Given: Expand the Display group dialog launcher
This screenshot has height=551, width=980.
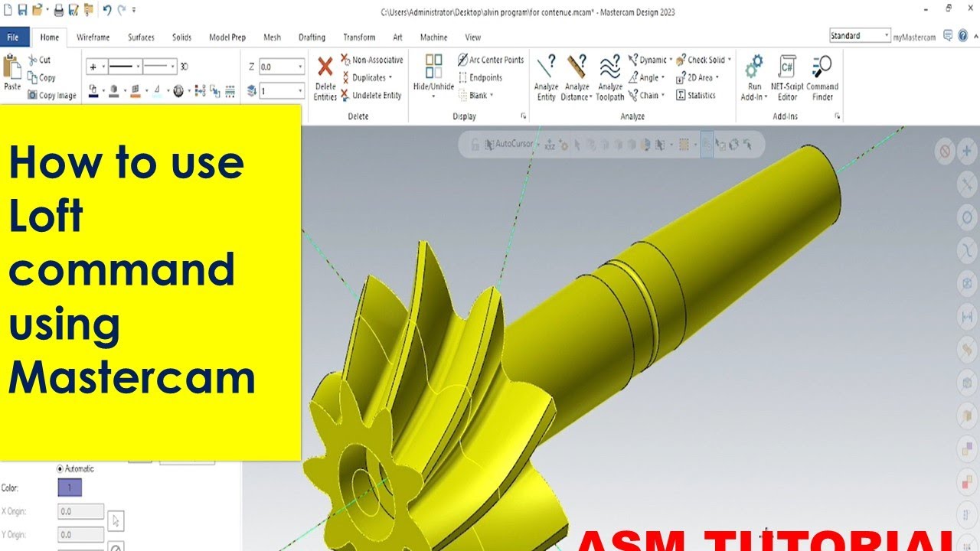Looking at the screenshot, I should coord(524,116).
